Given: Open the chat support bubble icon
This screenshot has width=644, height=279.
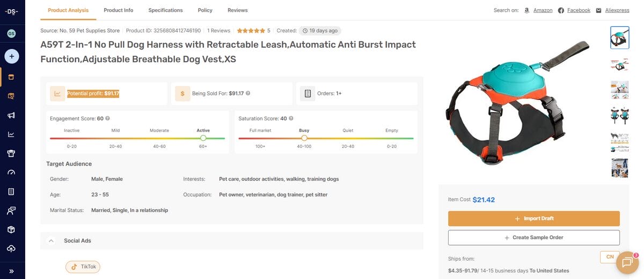Looking at the screenshot, I should [627, 262].
